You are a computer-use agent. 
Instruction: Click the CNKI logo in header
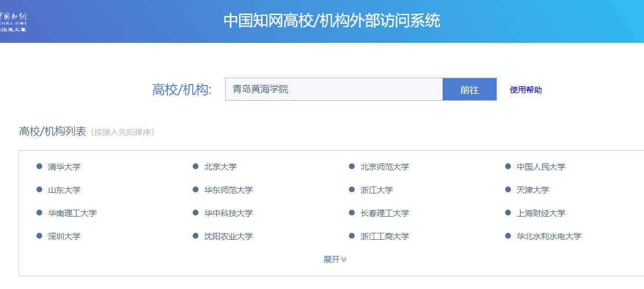click(x=13, y=21)
